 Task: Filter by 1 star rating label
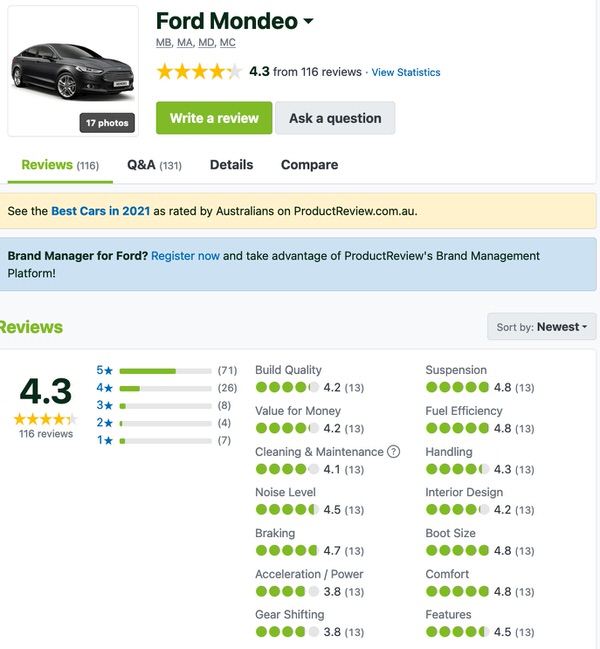click(x=105, y=440)
